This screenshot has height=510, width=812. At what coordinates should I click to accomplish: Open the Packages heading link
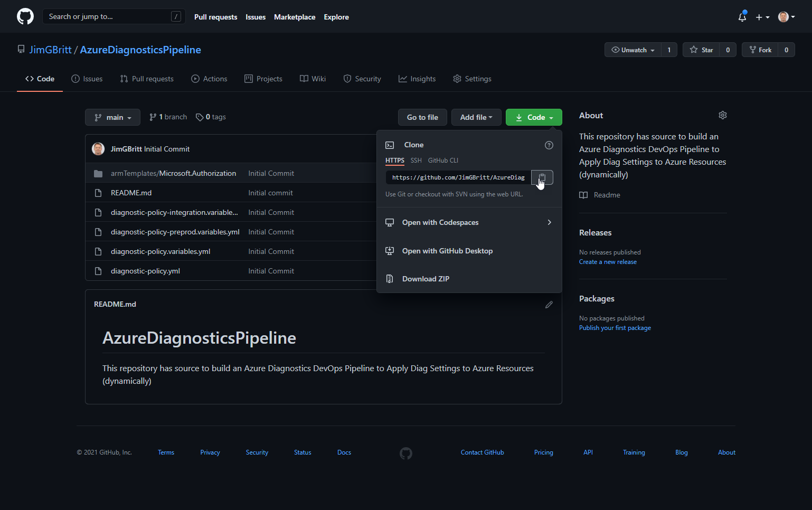(x=597, y=299)
